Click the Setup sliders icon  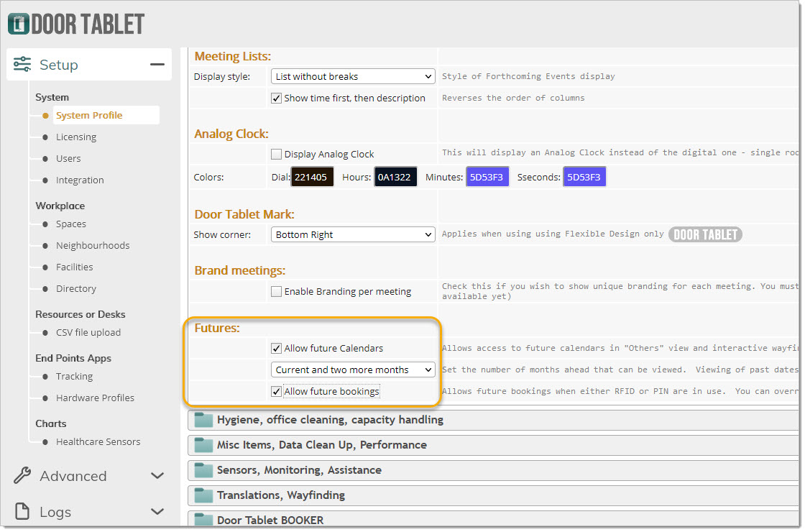point(22,65)
